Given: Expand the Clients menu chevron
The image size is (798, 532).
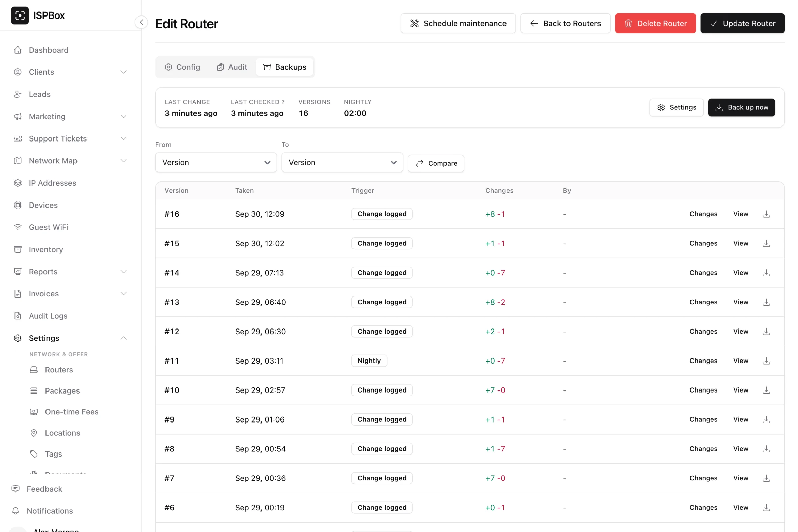Looking at the screenshot, I should coord(123,72).
